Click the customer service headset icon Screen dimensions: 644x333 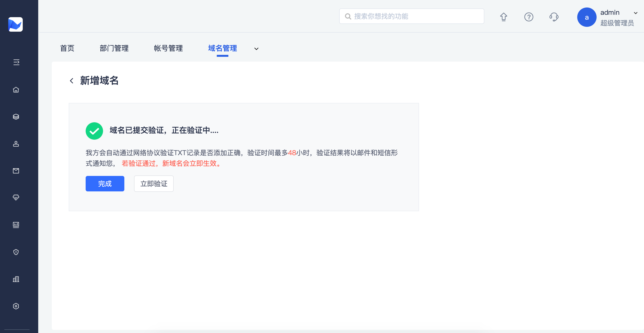[x=554, y=17]
